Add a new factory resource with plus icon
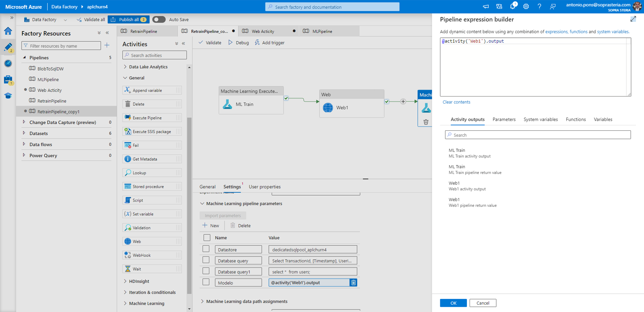Viewport: 644px width, 312px height. pyautogui.click(x=107, y=45)
